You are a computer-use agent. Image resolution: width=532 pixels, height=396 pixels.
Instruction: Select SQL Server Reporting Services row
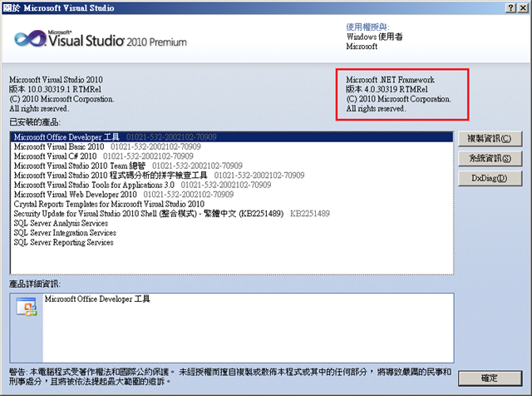[x=232, y=242]
